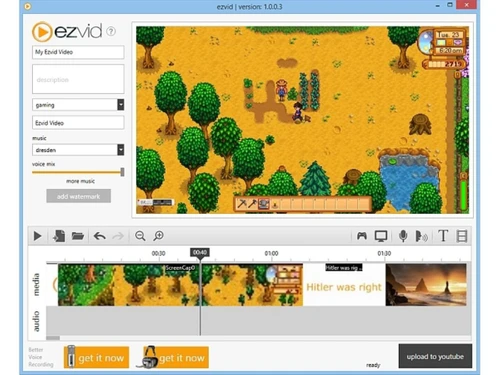
Task: Start screen capture with the monitor icon
Action: point(381,236)
